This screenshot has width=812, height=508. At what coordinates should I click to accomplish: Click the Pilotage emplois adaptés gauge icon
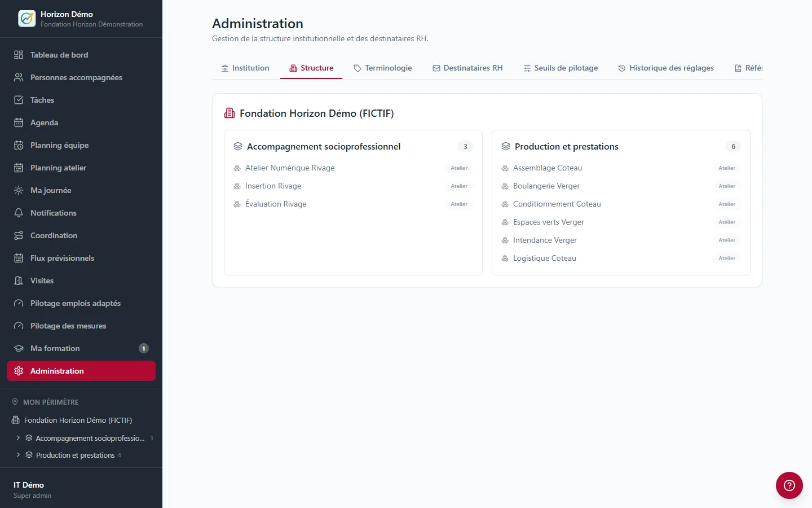tap(19, 303)
